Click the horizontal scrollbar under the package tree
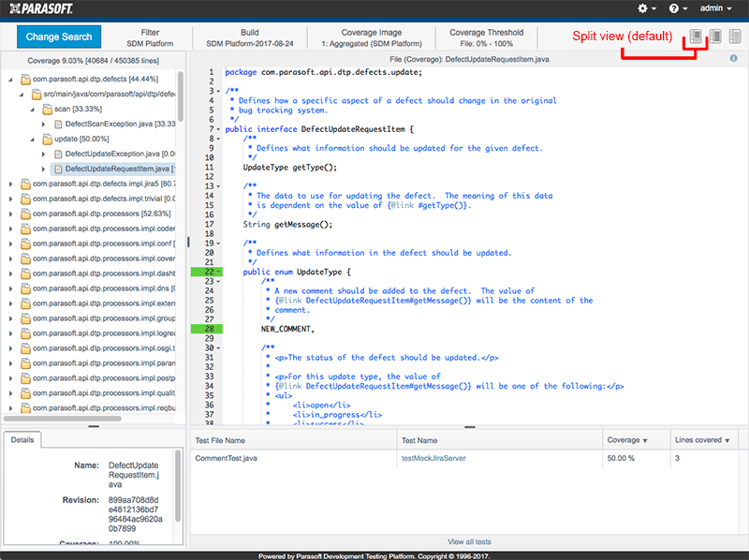Image resolution: width=749 pixels, height=560 pixels. click(63, 419)
